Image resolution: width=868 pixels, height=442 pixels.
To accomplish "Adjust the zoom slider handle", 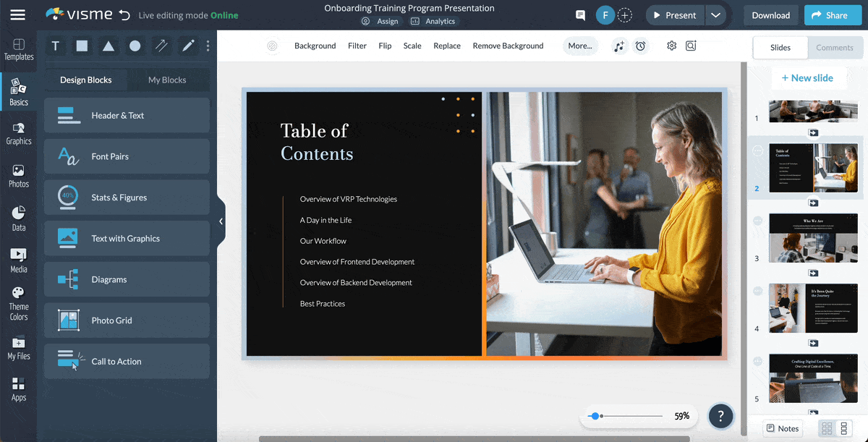I will pyautogui.click(x=595, y=416).
